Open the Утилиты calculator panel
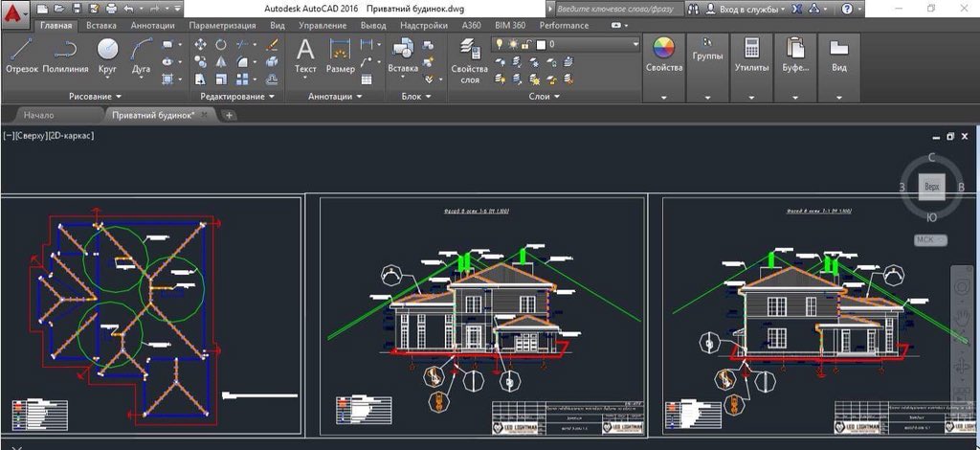 751,67
